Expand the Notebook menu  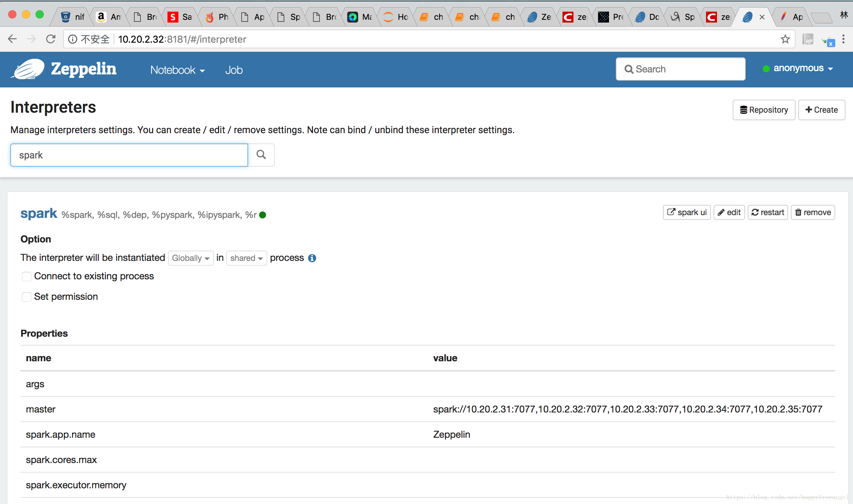pyautogui.click(x=177, y=70)
